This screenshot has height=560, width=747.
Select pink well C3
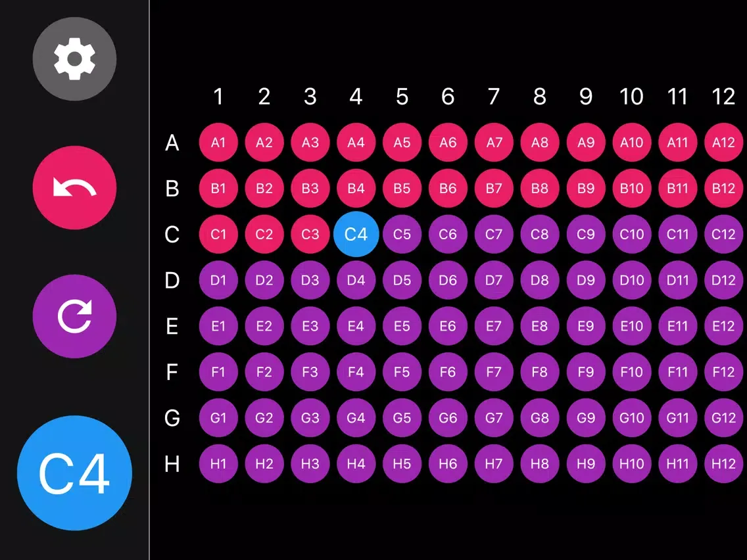coord(310,234)
